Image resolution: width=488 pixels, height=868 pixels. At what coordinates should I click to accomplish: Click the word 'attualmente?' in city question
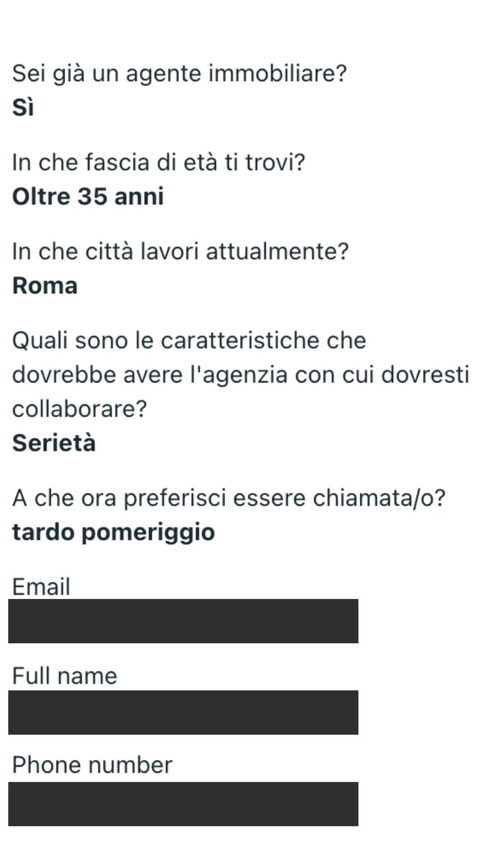[277, 251]
